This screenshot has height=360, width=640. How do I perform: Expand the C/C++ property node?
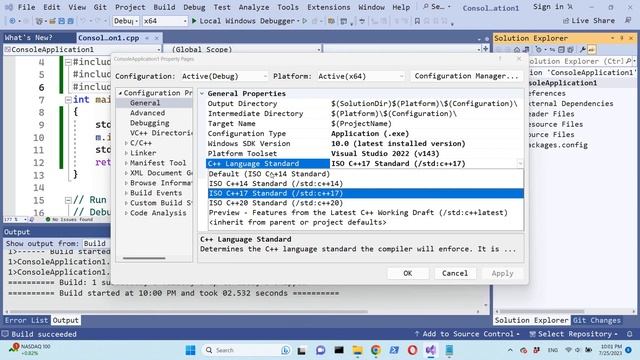127,143
